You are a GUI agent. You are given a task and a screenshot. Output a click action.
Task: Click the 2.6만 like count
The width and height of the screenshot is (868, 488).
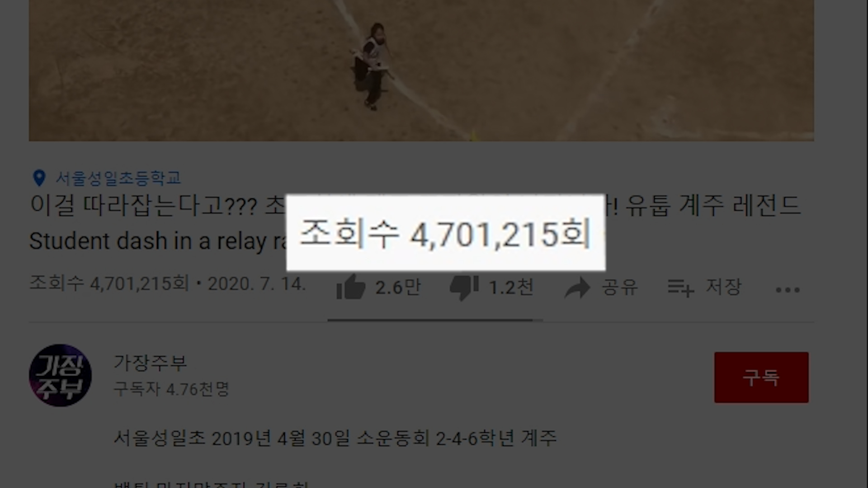(398, 287)
